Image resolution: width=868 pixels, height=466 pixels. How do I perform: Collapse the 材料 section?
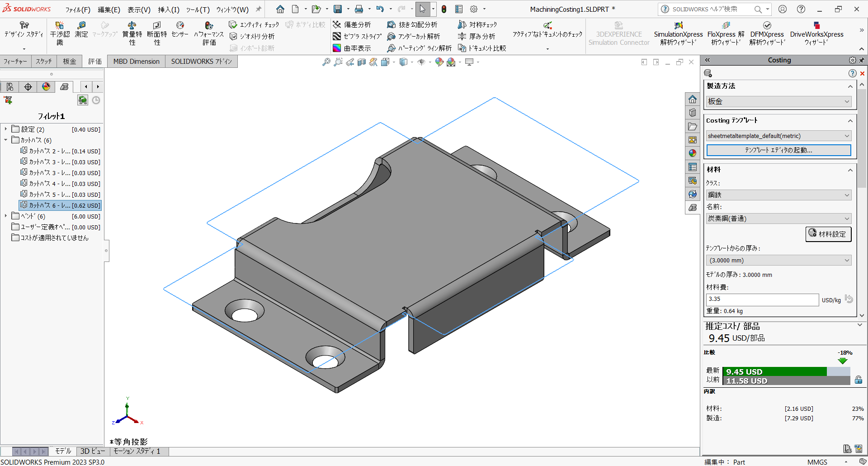(x=850, y=170)
